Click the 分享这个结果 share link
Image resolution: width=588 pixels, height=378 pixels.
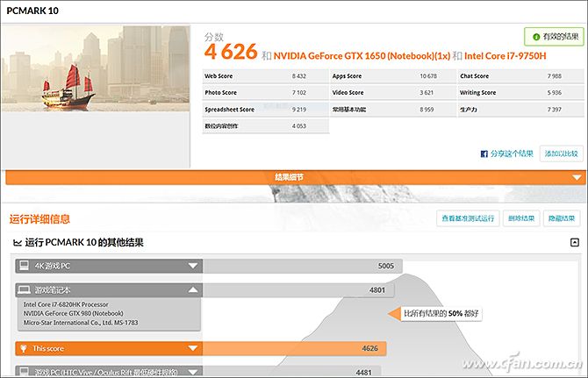click(x=512, y=153)
